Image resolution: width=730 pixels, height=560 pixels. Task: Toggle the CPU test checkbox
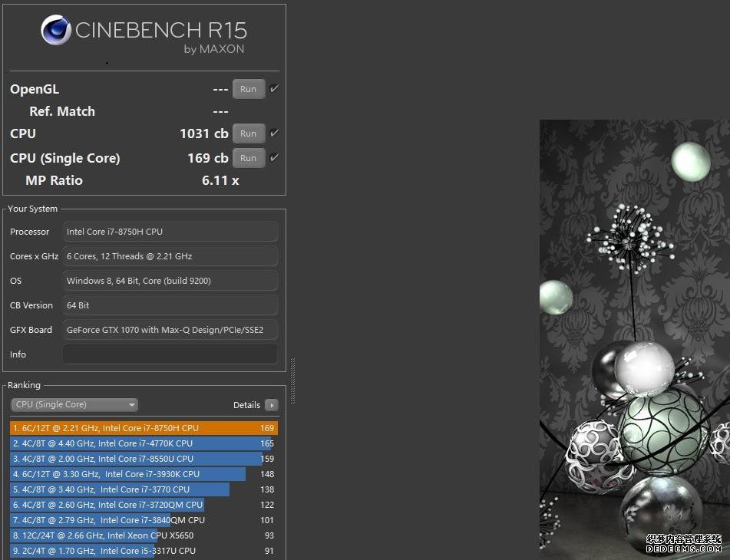[x=274, y=133]
